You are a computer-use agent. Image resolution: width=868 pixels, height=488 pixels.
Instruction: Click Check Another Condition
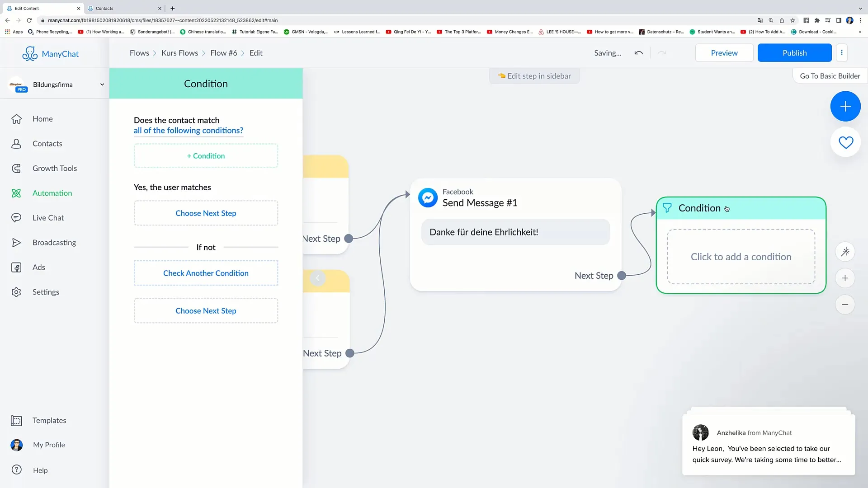coord(206,273)
